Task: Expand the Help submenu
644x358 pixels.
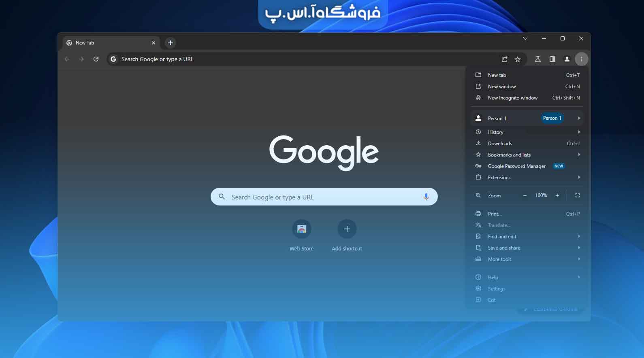Action: click(x=527, y=278)
